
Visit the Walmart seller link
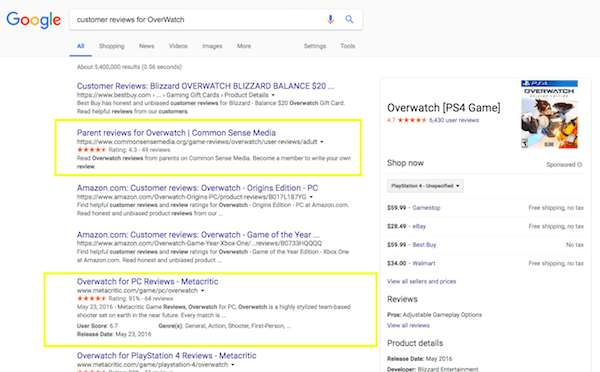(424, 263)
